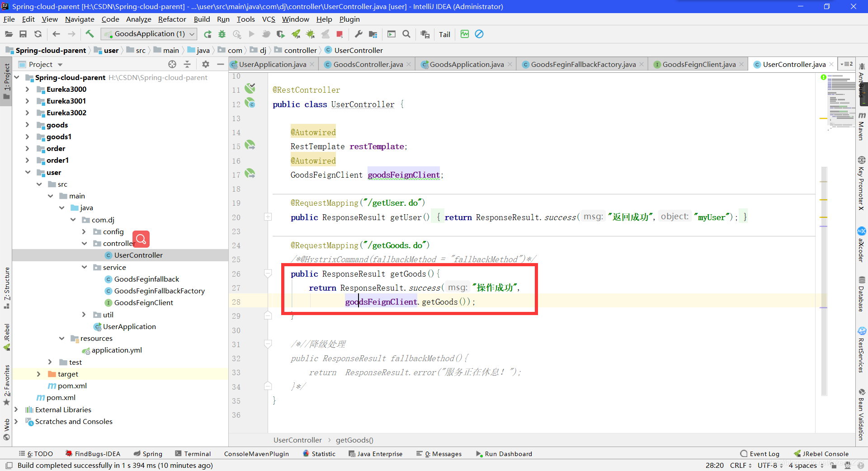The height and width of the screenshot is (471, 868).
Task: Click the gutter icon beside line 12 class
Action: pyautogui.click(x=250, y=103)
